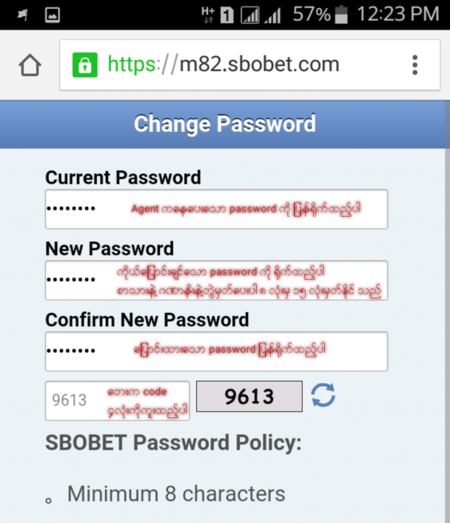
Task: Tap the signal strength bars icon
Action: (x=273, y=16)
